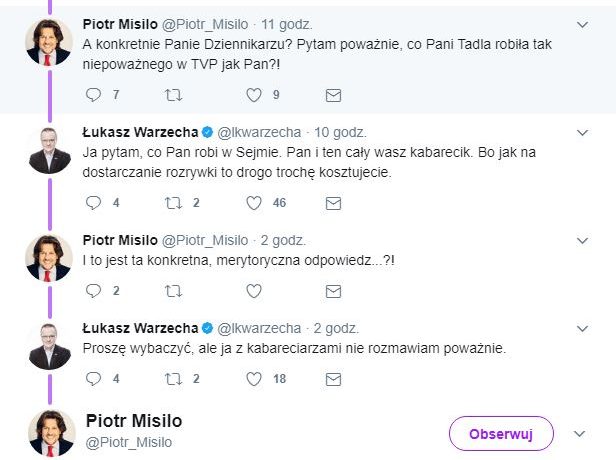Open chevron menu next to Obserwuj button
Image resolution: width=616 pixels, height=460 pixels.
click(x=579, y=434)
